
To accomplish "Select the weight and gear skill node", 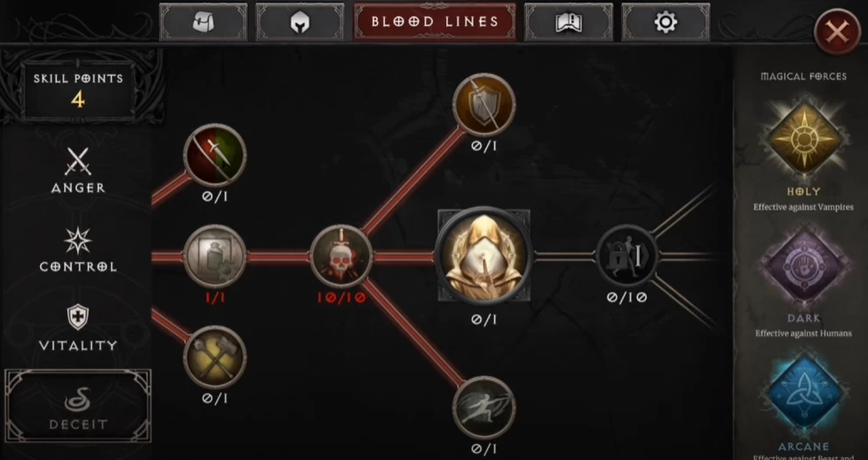I will [x=214, y=256].
